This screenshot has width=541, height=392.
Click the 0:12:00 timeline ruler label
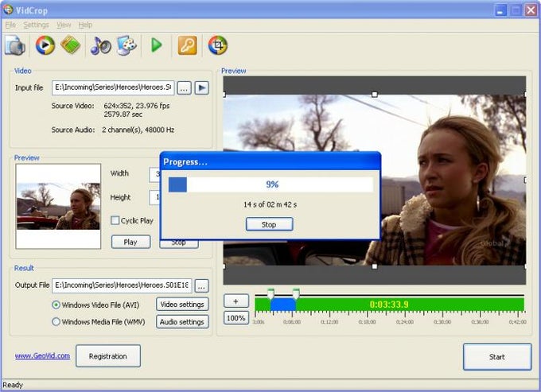click(329, 322)
